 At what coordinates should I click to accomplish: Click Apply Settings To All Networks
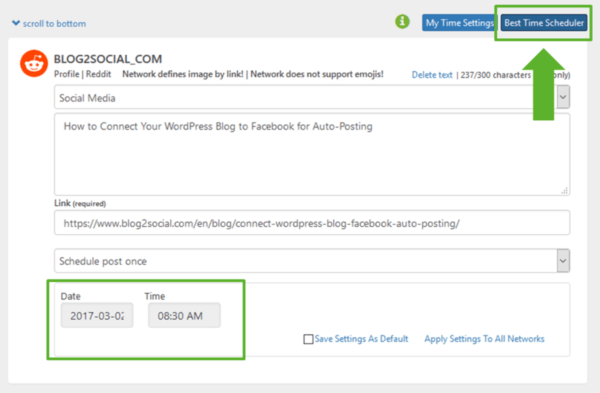click(x=484, y=339)
